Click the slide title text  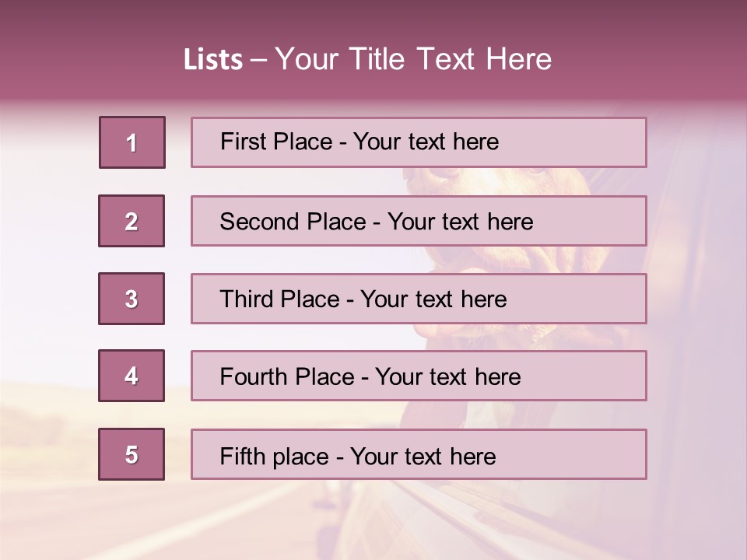pyautogui.click(x=367, y=59)
